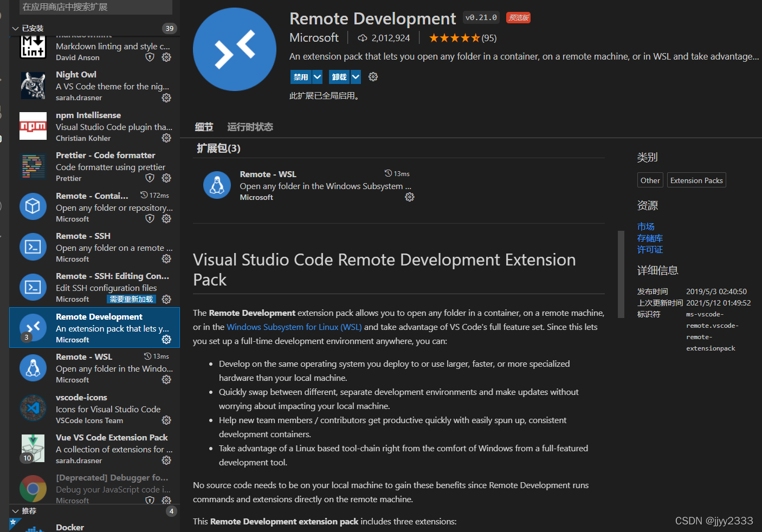Open gear settings for Remote Development list item
This screenshot has height=532, width=762.
pyautogui.click(x=166, y=340)
